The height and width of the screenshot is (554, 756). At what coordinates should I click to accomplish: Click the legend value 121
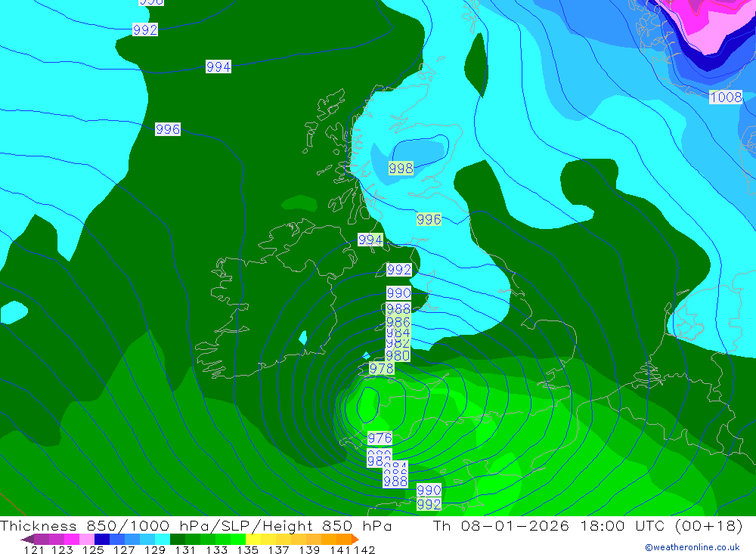click(x=34, y=549)
